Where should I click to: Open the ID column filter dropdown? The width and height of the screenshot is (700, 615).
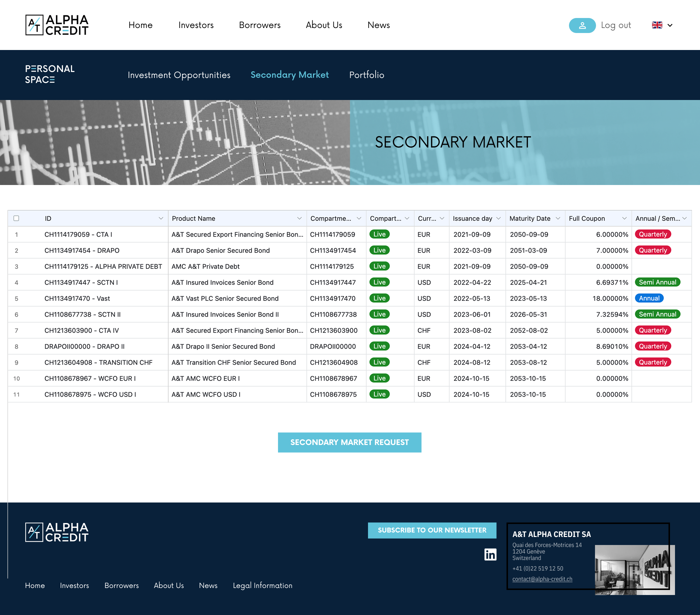click(x=161, y=218)
